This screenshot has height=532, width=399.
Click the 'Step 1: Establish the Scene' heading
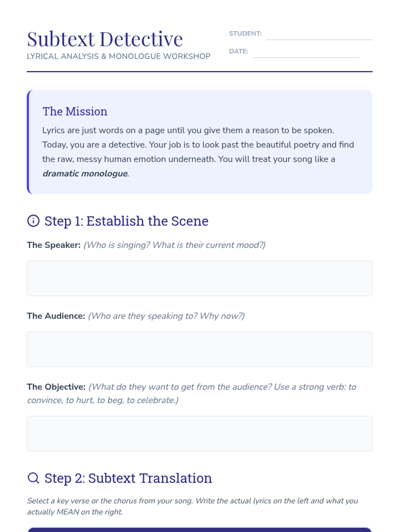tap(126, 221)
